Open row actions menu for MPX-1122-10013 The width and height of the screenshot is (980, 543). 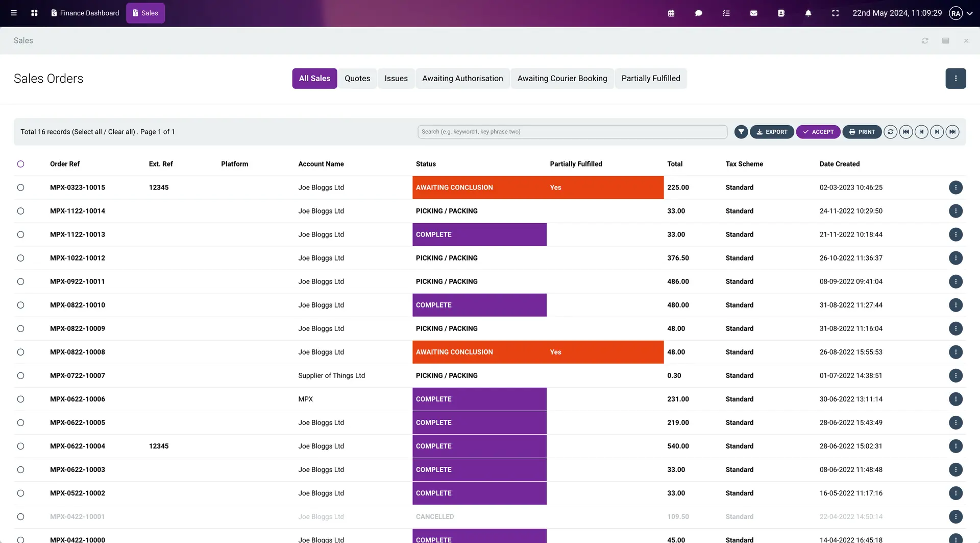955,234
